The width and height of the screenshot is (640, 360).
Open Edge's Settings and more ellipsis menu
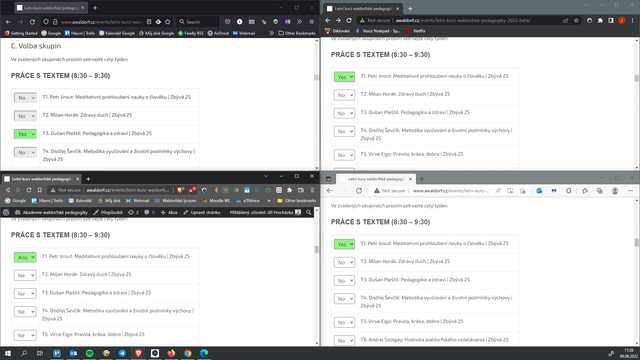coord(630,191)
